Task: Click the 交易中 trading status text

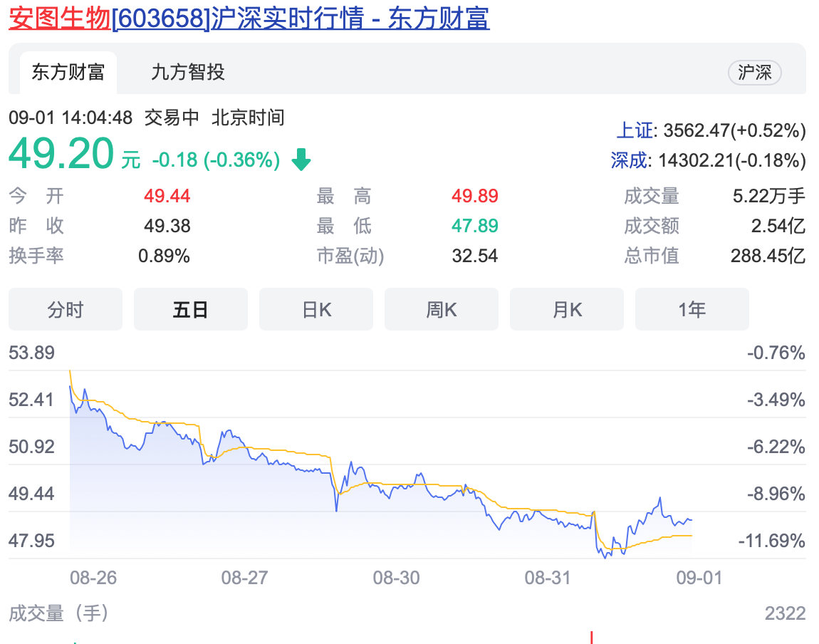Action: tap(172, 118)
